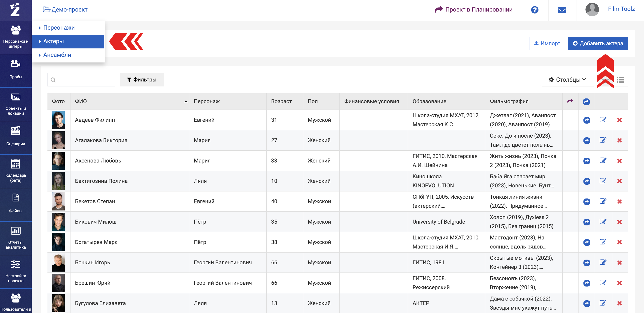Switch to list view icon

point(620,80)
